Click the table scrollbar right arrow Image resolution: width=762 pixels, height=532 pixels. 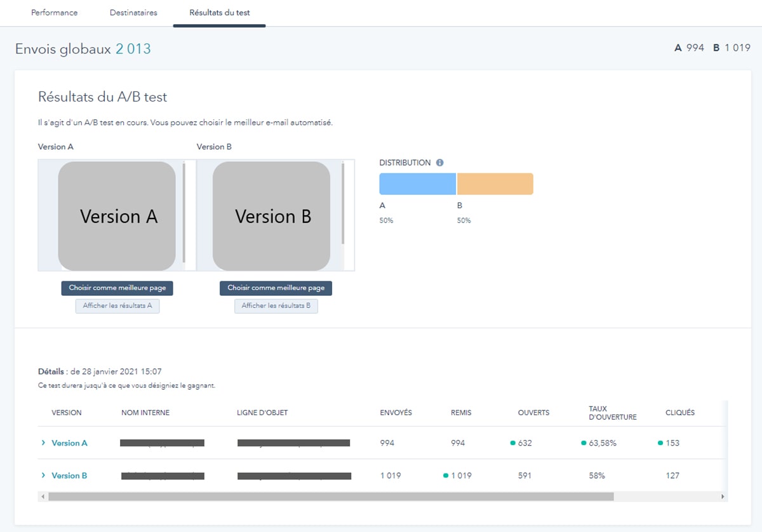723,496
